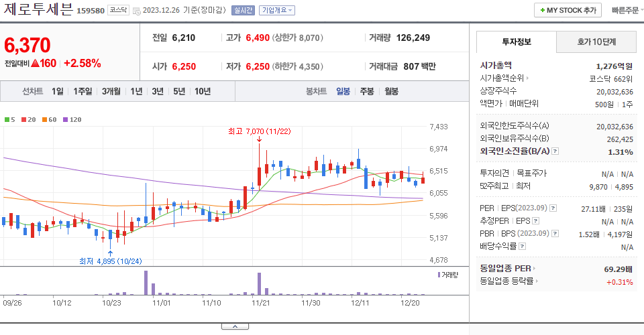The height and width of the screenshot is (335, 644).
Task: Click current price 6,370
Action: click(27, 45)
